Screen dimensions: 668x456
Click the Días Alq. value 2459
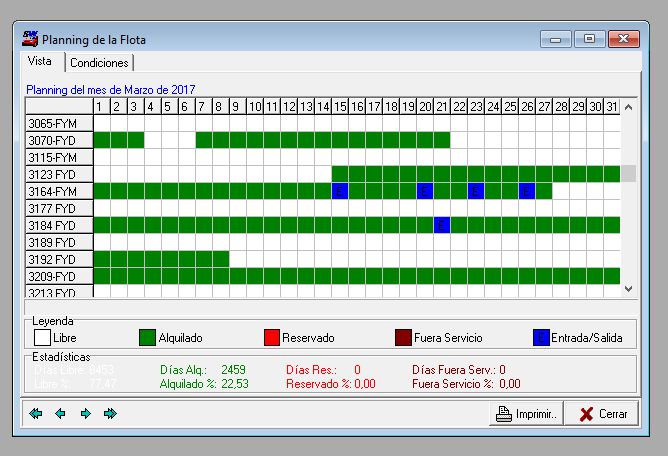pos(233,369)
